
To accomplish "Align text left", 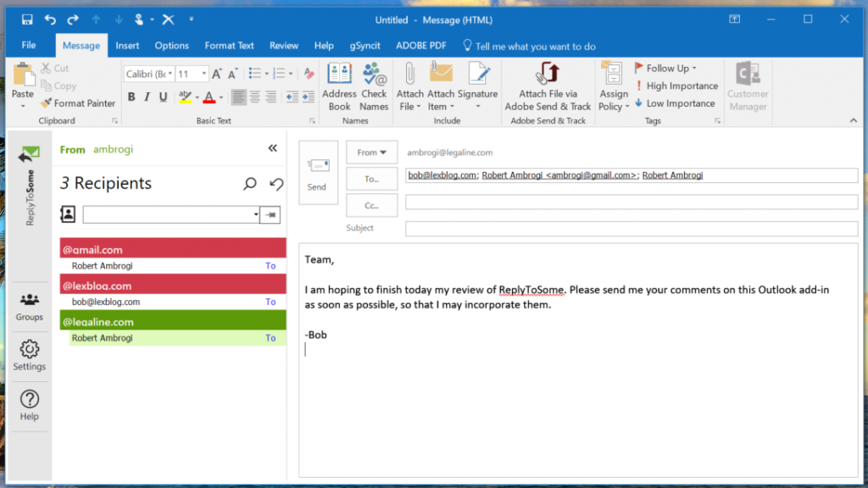I will coord(238,97).
